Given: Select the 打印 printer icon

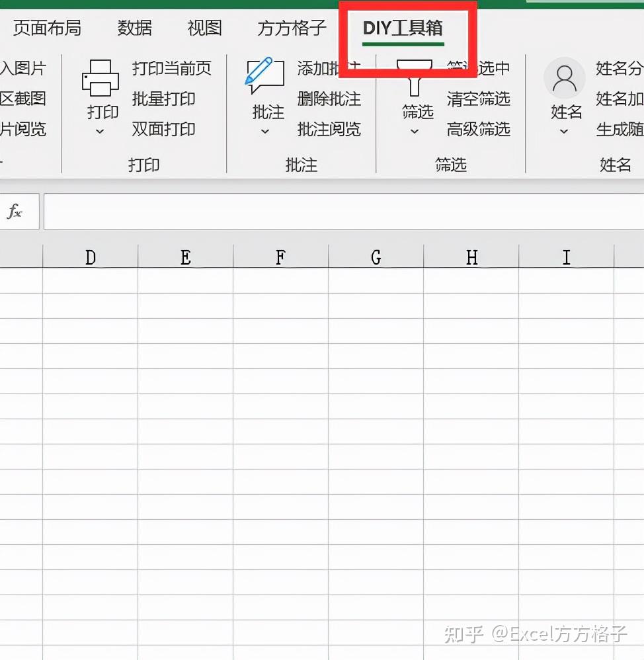Looking at the screenshot, I should [101, 78].
